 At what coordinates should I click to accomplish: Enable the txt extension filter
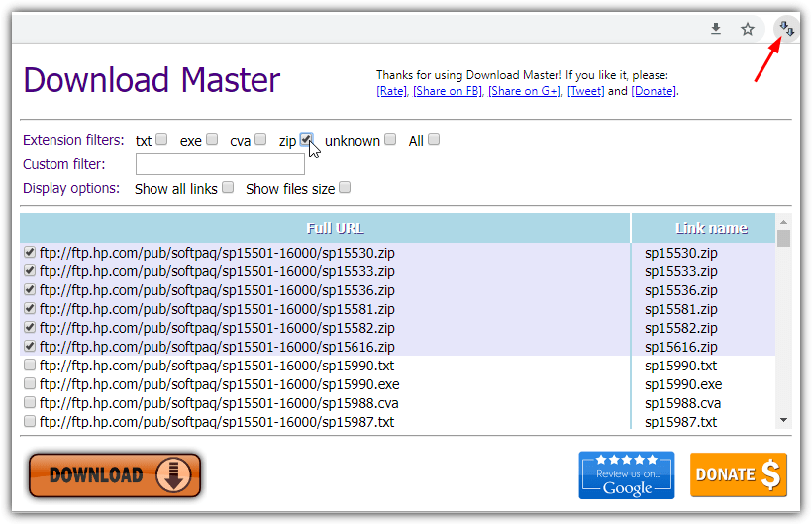(161, 140)
